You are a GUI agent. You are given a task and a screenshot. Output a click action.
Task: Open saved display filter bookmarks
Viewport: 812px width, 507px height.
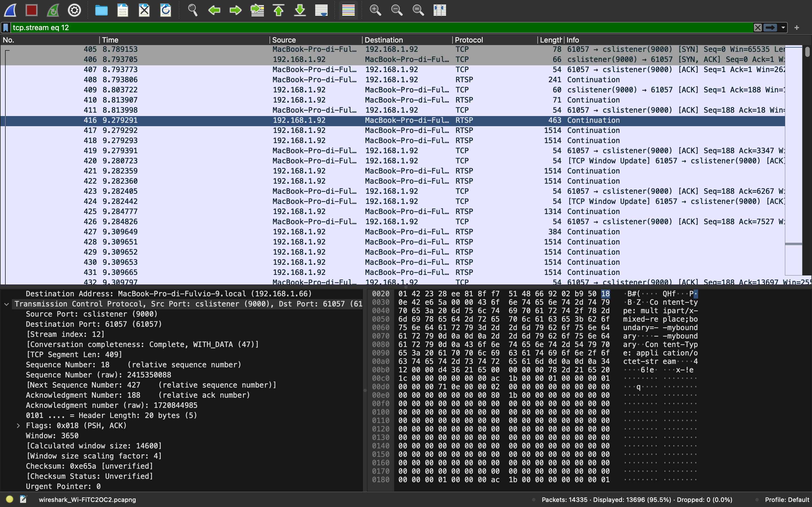coord(6,28)
